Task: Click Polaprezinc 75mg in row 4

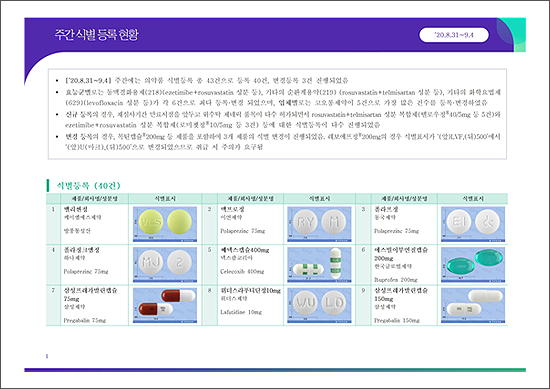Action: coord(86,271)
